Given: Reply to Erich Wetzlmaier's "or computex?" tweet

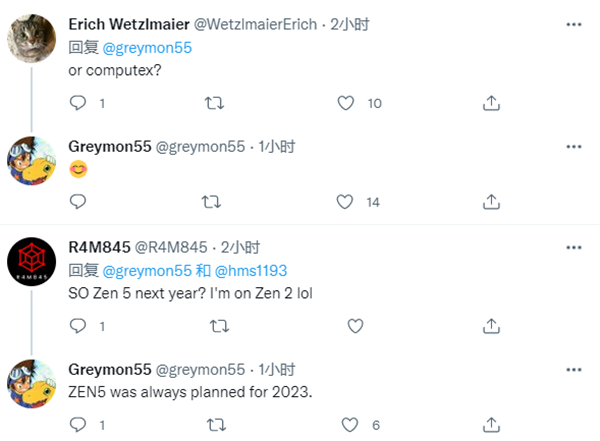Looking at the screenshot, I should (77, 102).
